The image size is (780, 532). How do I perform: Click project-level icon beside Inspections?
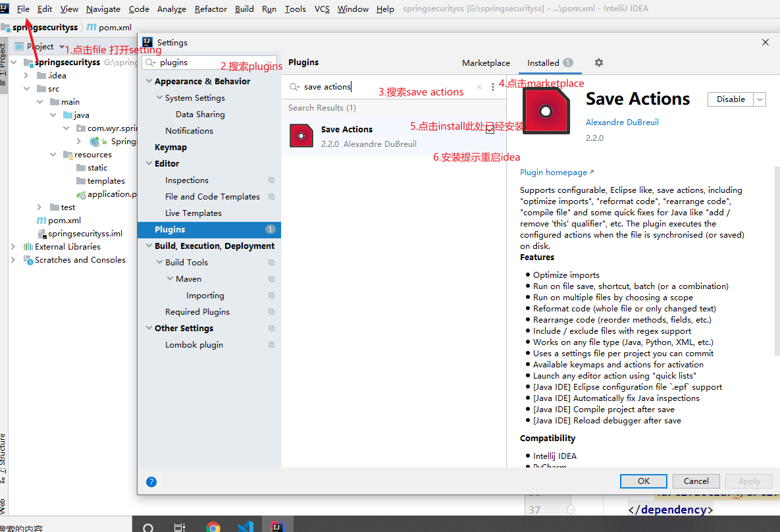pos(272,180)
